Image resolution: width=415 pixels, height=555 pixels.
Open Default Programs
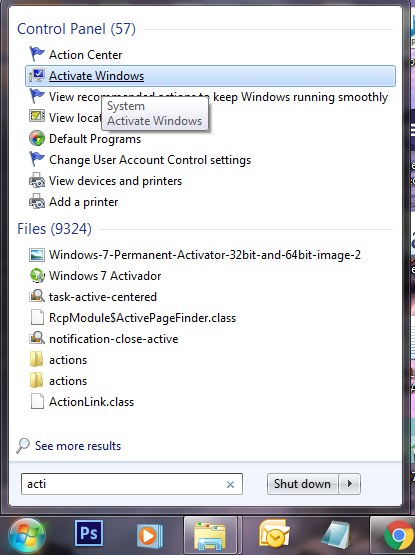tap(95, 139)
